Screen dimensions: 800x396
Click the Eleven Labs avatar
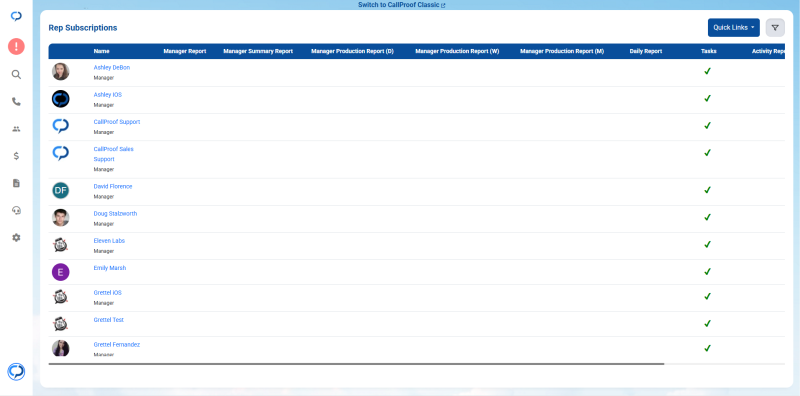[x=61, y=245]
